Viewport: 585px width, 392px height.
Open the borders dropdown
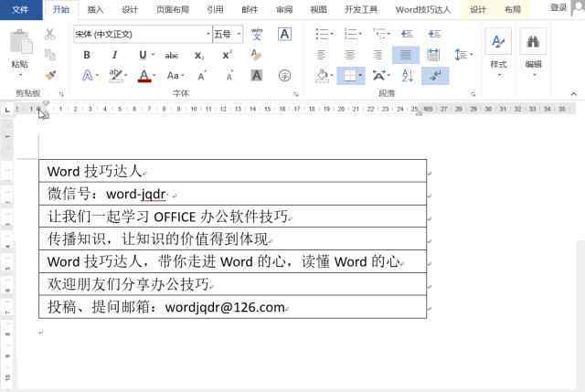(x=360, y=76)
